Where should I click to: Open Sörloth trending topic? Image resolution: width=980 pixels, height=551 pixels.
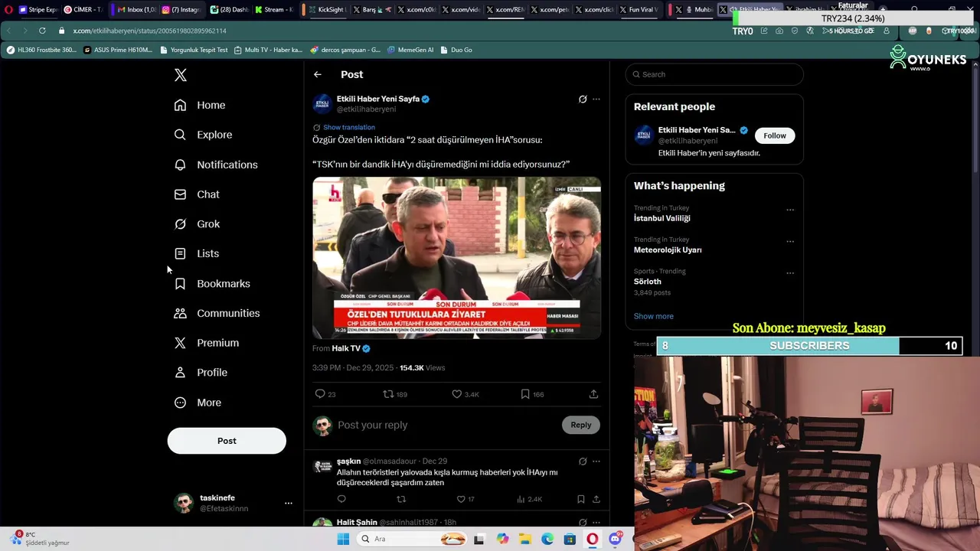pos(648,282)
